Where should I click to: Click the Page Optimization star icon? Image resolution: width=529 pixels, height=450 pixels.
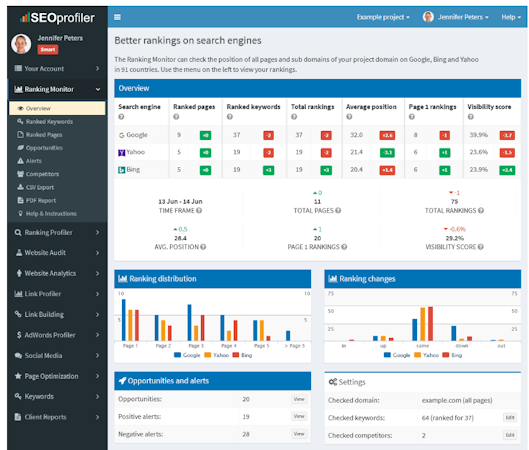(18, 376)
